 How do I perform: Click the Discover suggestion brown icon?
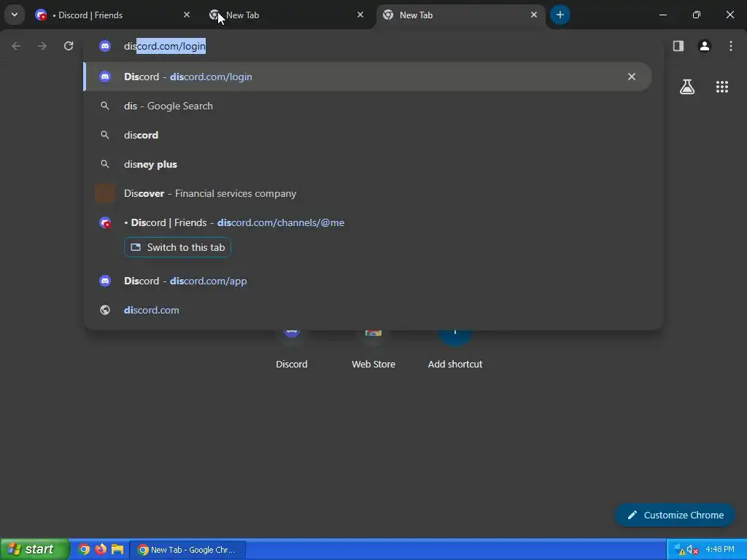click(x=105, y=193)
